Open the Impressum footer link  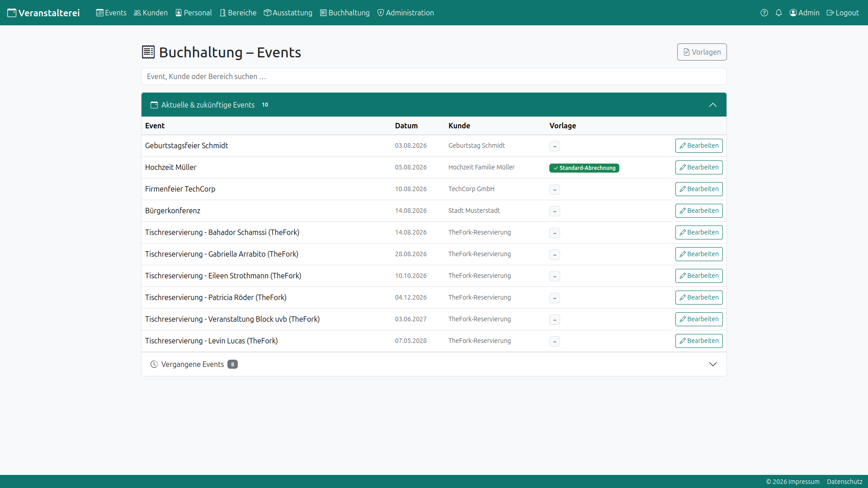click(x=804, y=482)
